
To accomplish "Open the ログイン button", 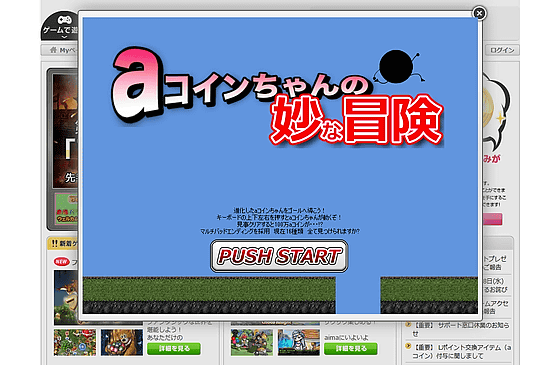I will click(x=502, y=50).
